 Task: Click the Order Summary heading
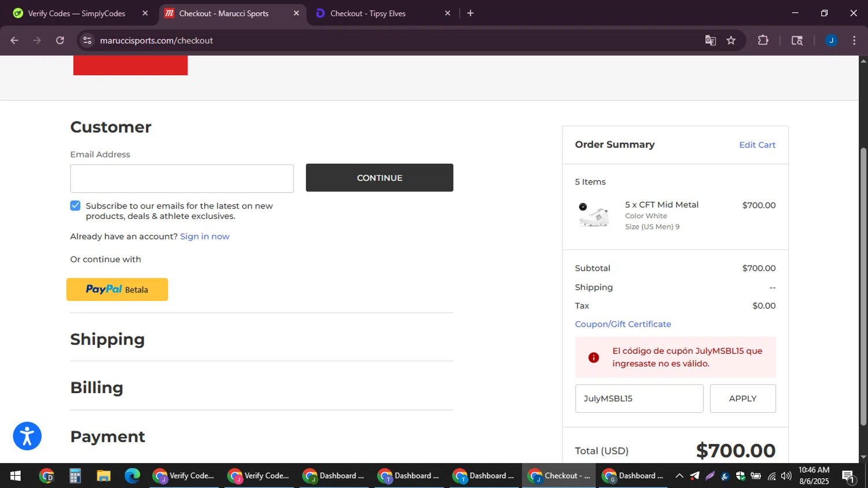pyautogui.click(x=615, y=145)
